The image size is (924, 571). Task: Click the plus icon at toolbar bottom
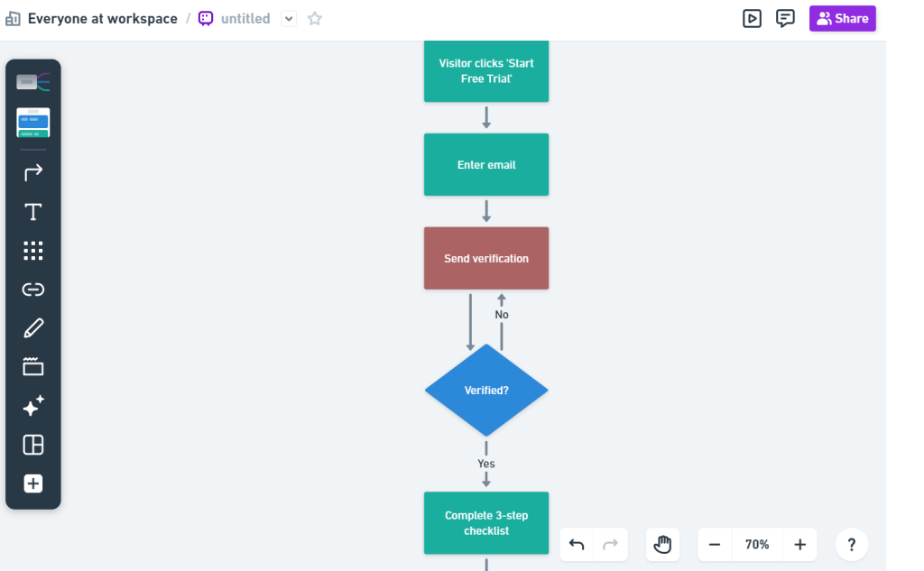33,484
